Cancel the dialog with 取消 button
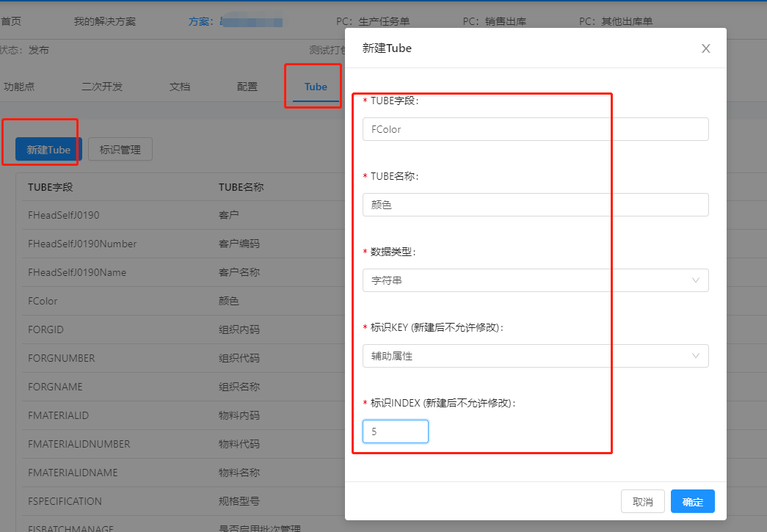The height and width of the screenshot is (532, 767). coord(642,501)
